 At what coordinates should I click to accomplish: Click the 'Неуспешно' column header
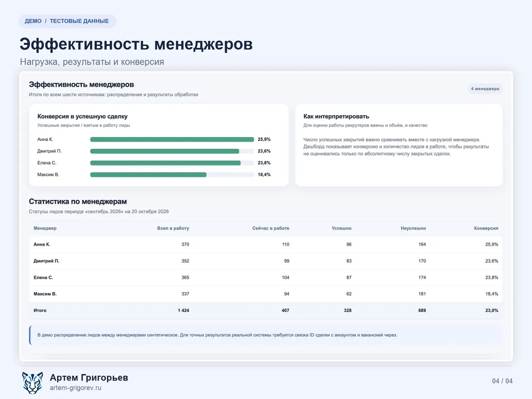(413, 228)
